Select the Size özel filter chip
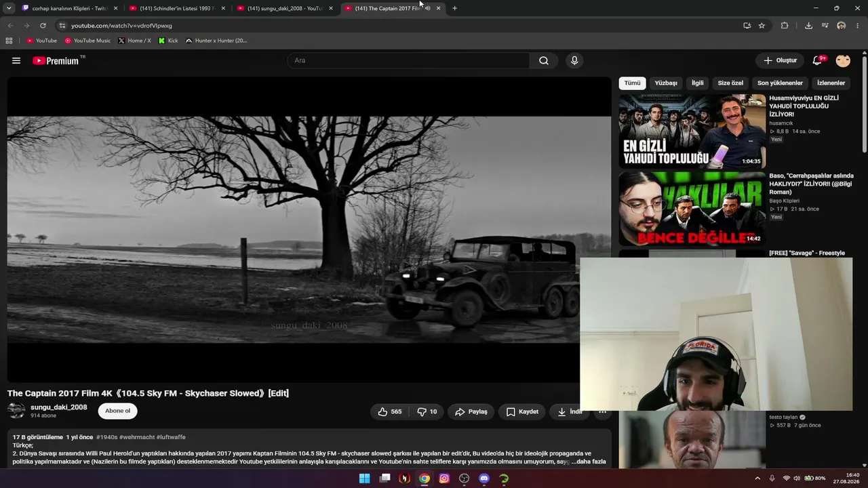 [730, 83]
